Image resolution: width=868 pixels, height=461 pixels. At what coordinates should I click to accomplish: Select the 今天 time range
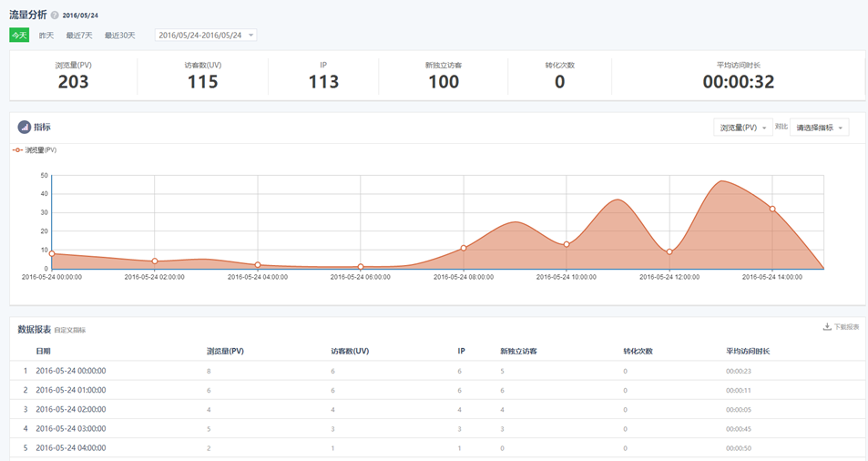[19, 35]
